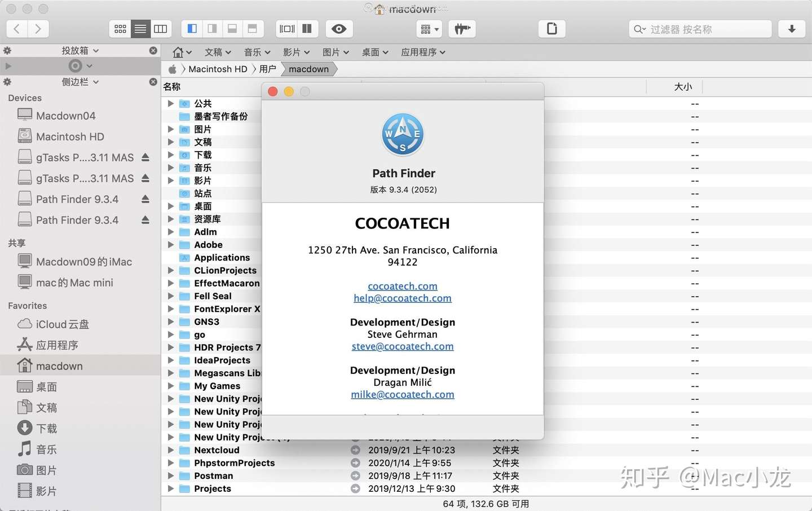Close the 侧边栏 module
Image resolution: width=812 pixels, height=511 pixels.
[x=153, y=82]
